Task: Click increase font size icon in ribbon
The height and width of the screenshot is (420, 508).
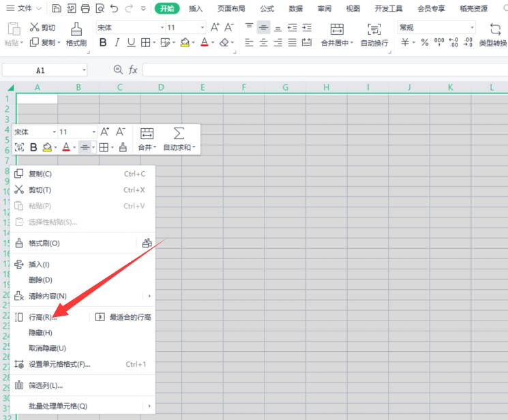Action: [x=215, y=27]
